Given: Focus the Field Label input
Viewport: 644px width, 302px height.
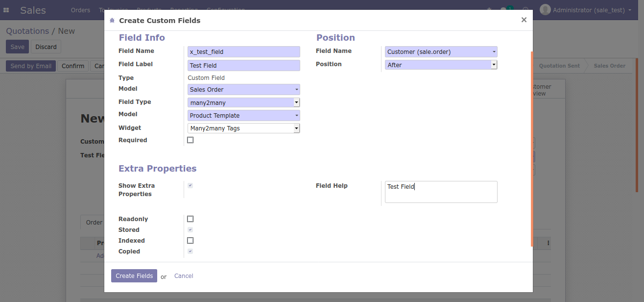Looking at the screenshot, I should point(244,66).
